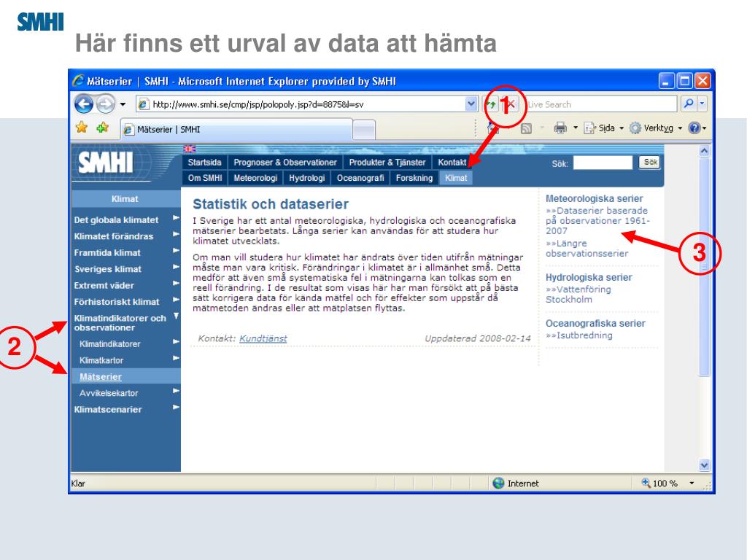Viewport: 747px width, 560px height.
Task: Switch language with the British flag icon
Action: point(190,149)
